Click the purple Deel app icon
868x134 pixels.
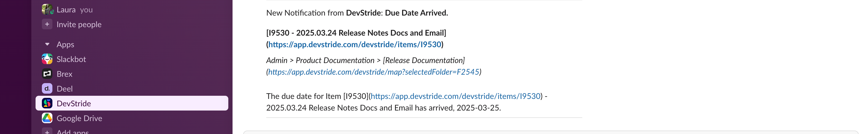pyautogui.click(x=47, y=88)
